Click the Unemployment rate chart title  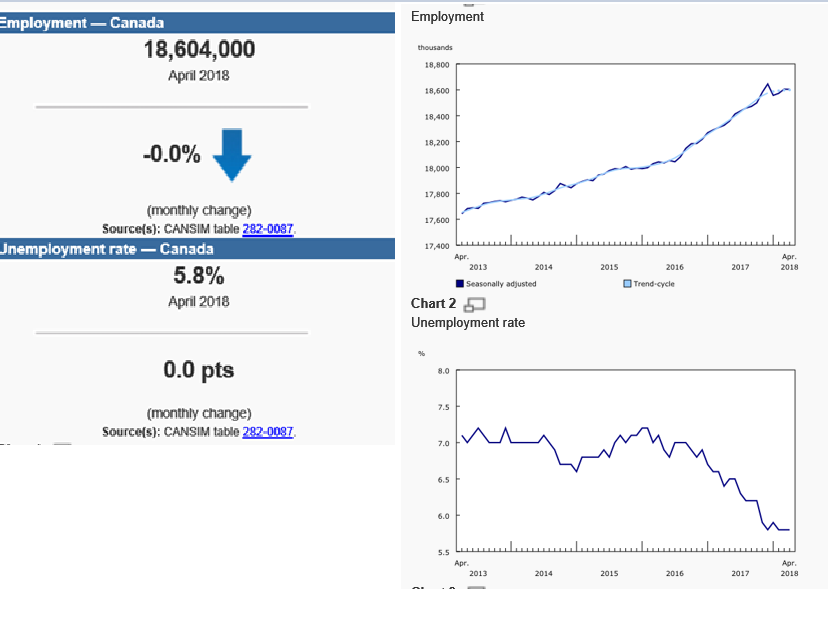tap(467, 323)
